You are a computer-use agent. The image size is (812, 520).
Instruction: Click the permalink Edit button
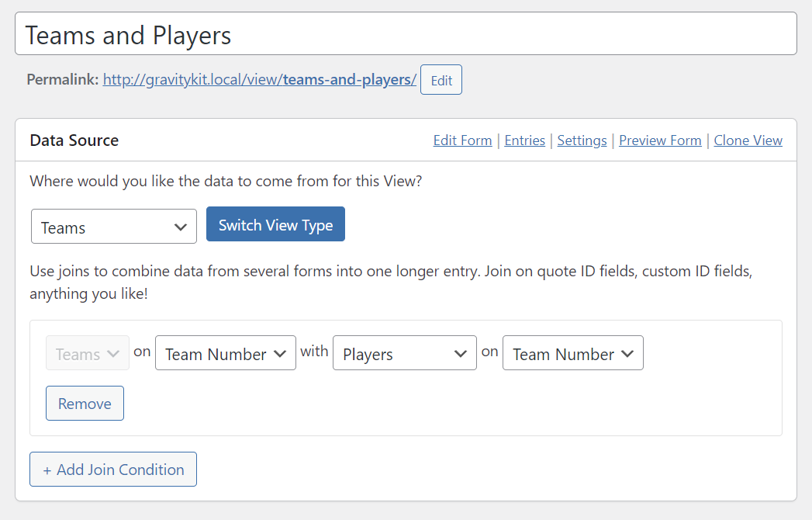[x=441, y=80]
